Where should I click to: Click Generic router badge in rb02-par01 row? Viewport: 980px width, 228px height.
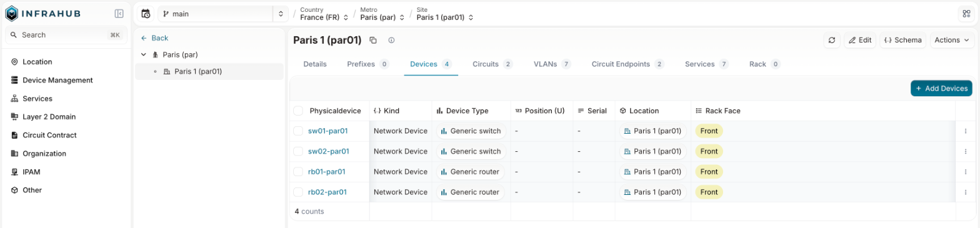(470, 192)
